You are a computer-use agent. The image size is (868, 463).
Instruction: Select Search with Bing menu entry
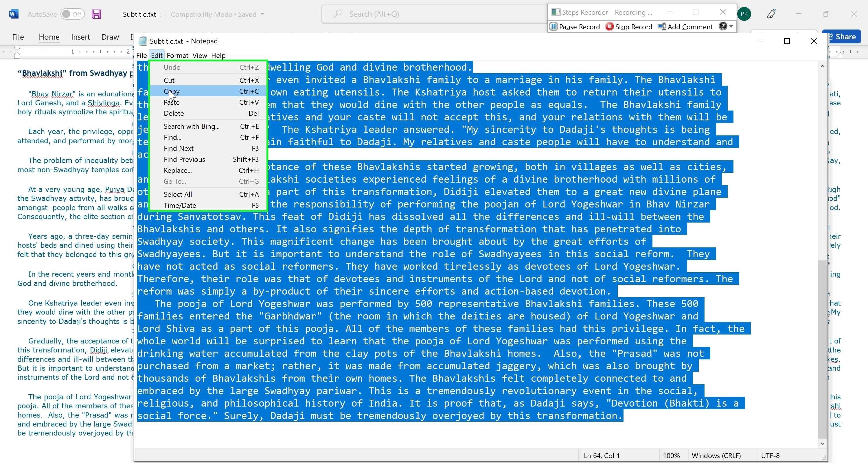click(209, 126)
